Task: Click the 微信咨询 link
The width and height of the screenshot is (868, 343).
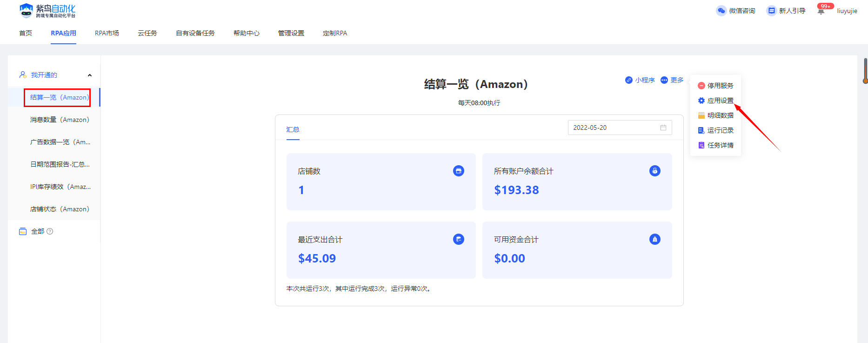Action: click(x=742, y=11)
